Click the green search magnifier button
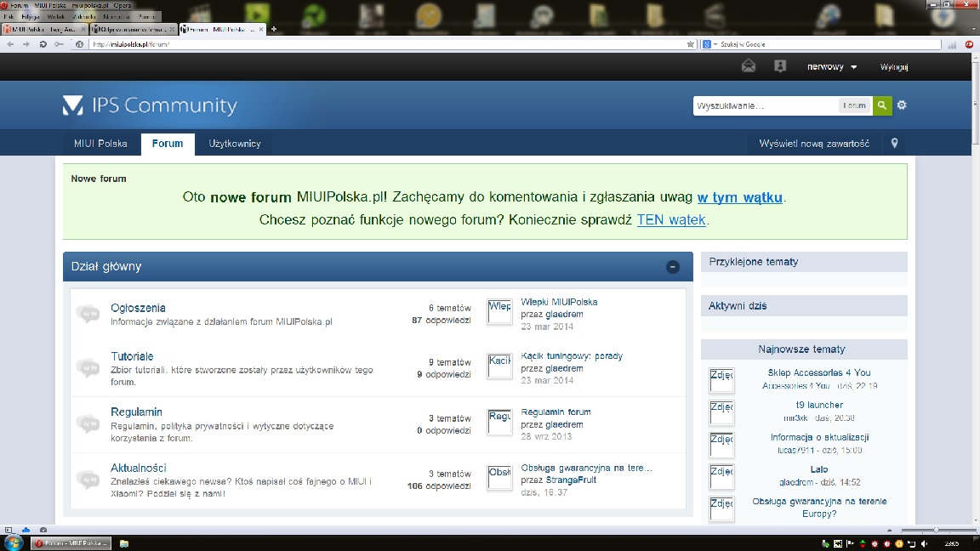The image size is (980, 551). pyautogui.click(x=882, y=105)
